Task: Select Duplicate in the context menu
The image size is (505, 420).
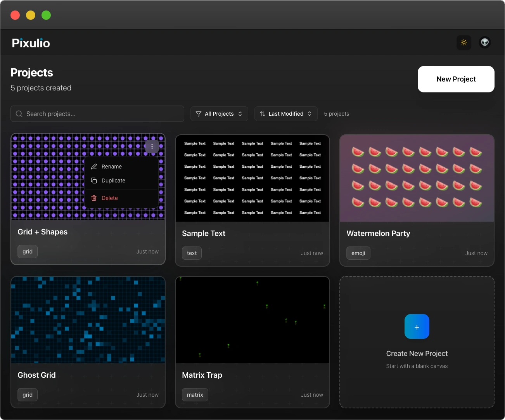Action: pyautogui.click(x=113, y=180)
